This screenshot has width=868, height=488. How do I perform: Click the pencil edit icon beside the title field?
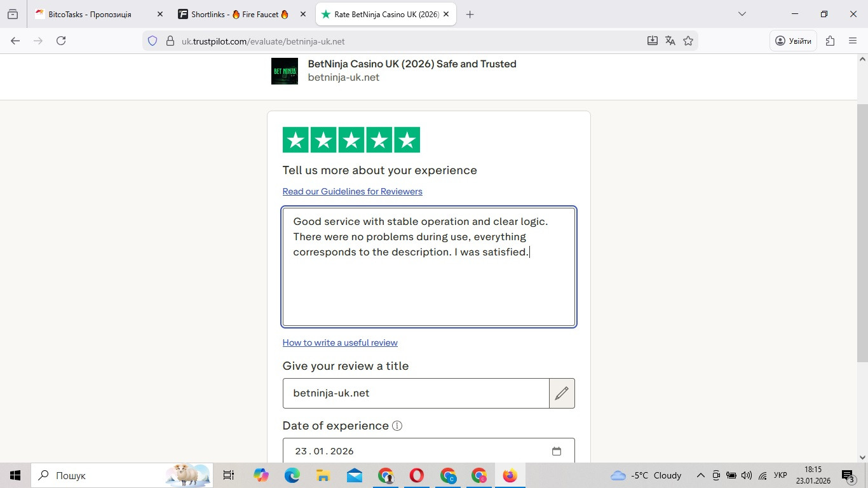(x=562, y=393)
